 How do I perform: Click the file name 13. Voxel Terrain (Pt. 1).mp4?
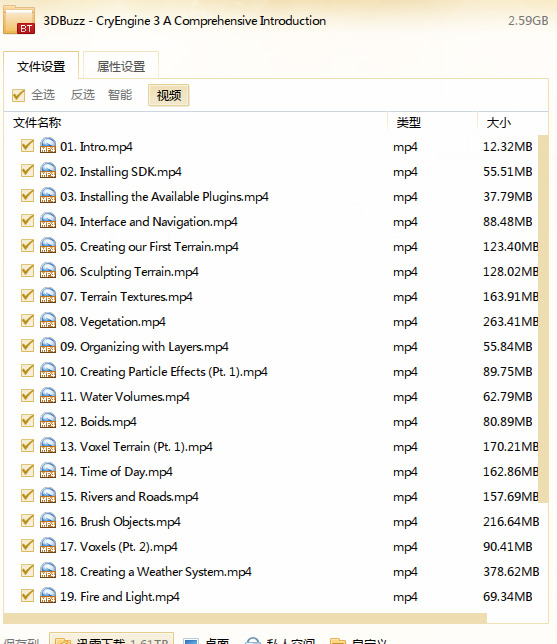click(136, 446)
